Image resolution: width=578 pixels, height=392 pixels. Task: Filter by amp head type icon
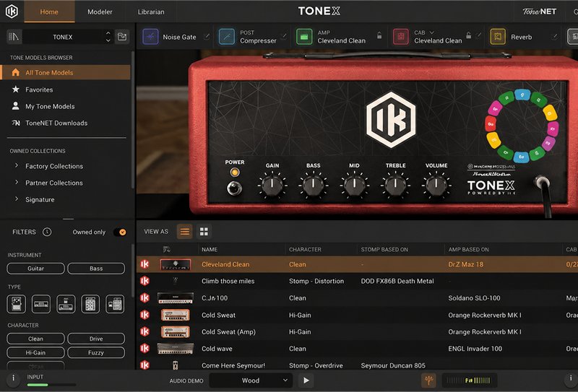[41, 304]
